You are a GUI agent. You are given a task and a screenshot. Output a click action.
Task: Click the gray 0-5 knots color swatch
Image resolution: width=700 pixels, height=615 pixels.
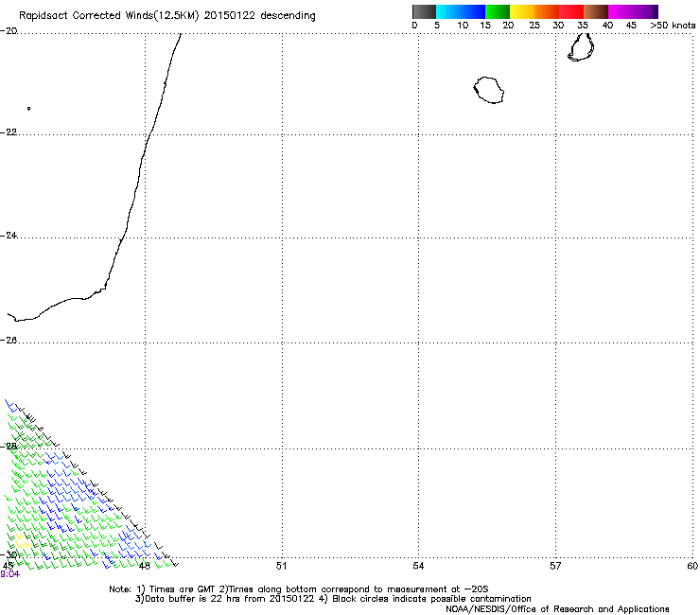coord(424,11)
